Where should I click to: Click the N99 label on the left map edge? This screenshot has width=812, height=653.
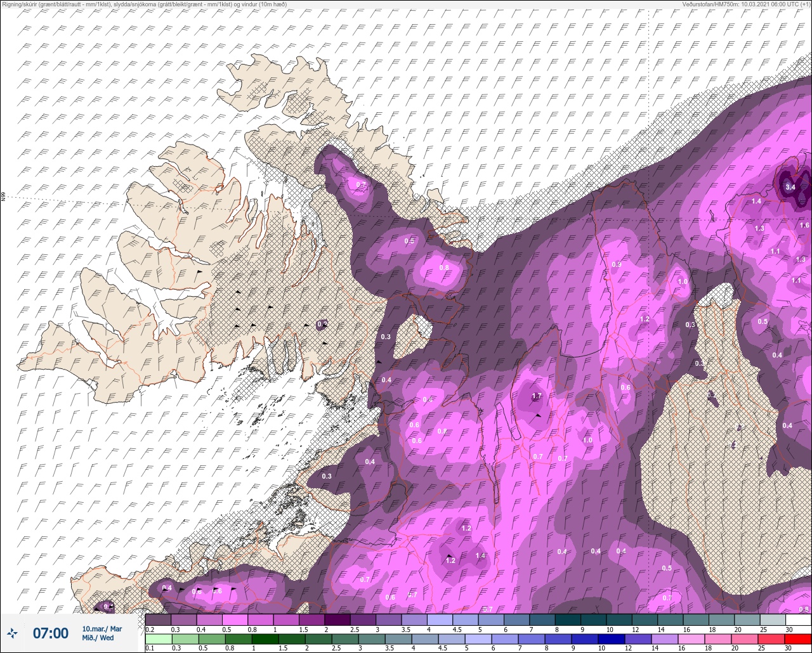(3, 198)
